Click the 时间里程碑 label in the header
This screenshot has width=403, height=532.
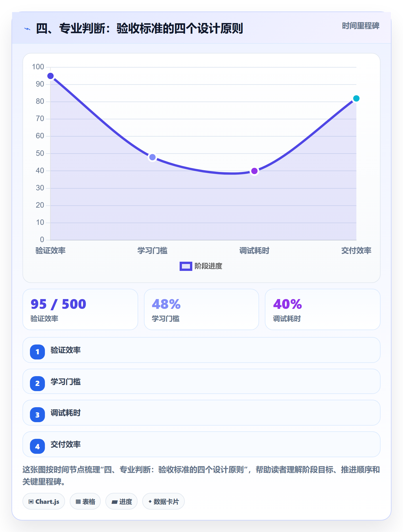[x=360, y=26]
